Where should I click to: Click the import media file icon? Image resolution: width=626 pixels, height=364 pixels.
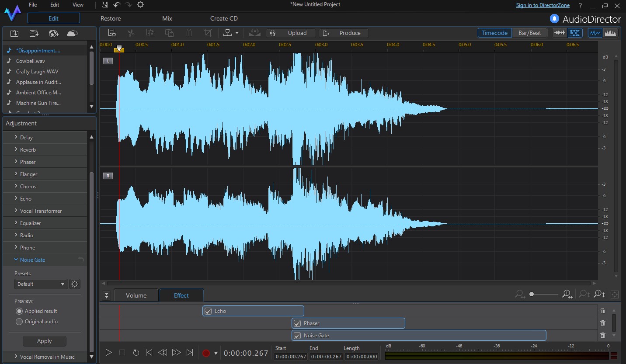(x=14, y=33)
